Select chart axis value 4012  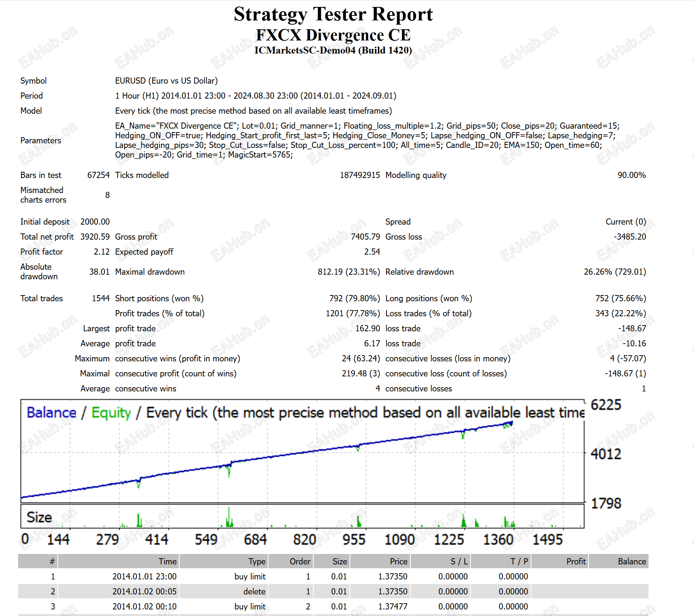pyautogui.click(x=606, y=454)
